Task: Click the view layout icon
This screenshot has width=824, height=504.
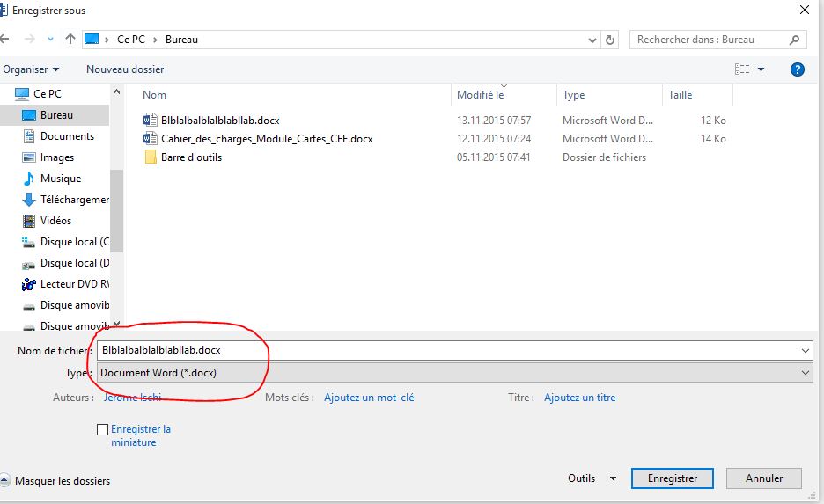Action: tap(742, 69)
